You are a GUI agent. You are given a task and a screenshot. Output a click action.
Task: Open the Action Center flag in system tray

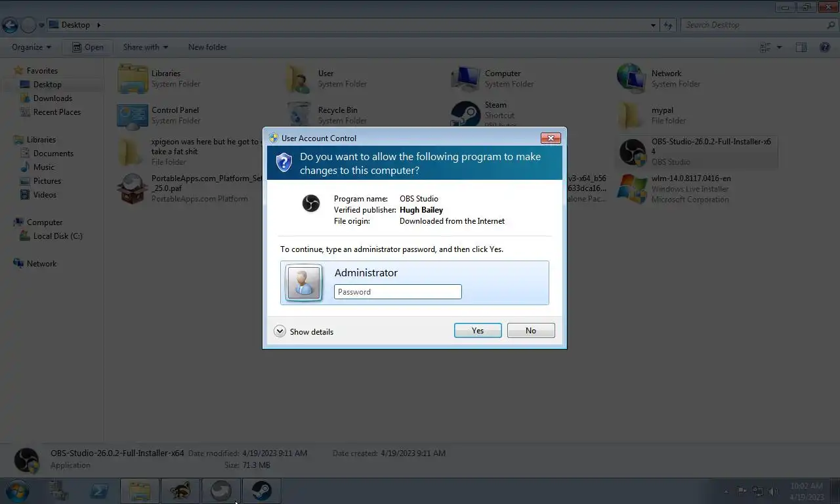[x=742, y=491]
